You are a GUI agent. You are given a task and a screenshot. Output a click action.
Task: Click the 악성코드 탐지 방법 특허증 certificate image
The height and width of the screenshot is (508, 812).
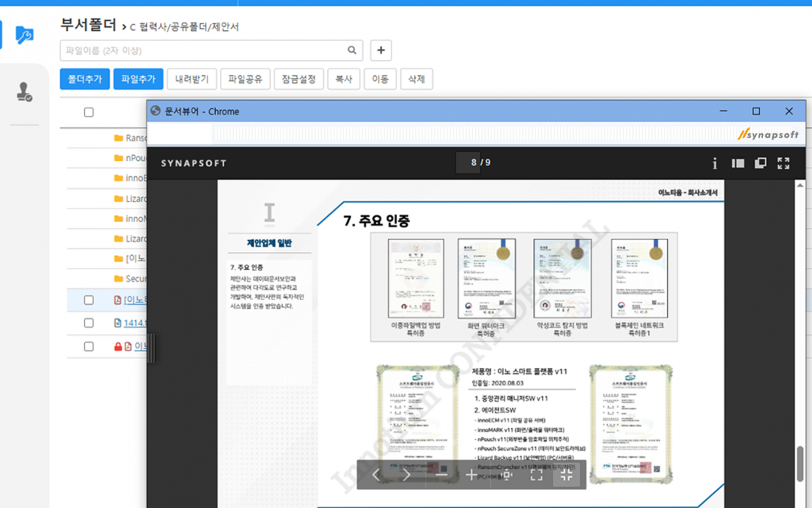click(562, 278)
